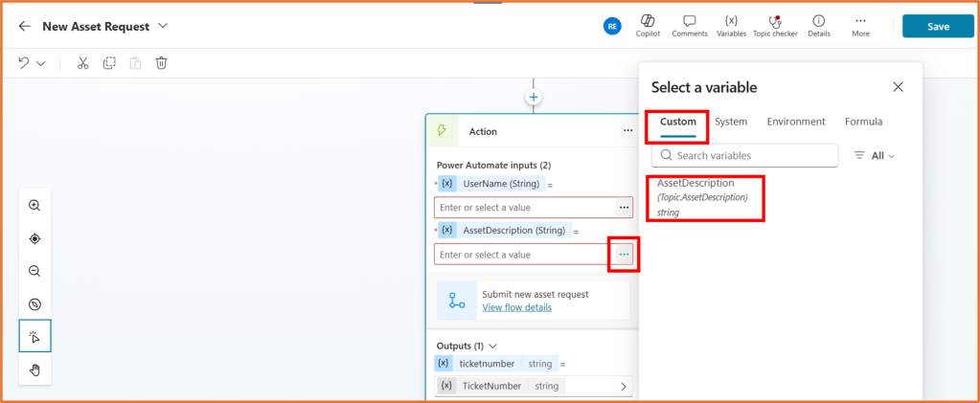The image size is (980, 403).
Task: Open the All filter dropdown
Action: [875, 156]
